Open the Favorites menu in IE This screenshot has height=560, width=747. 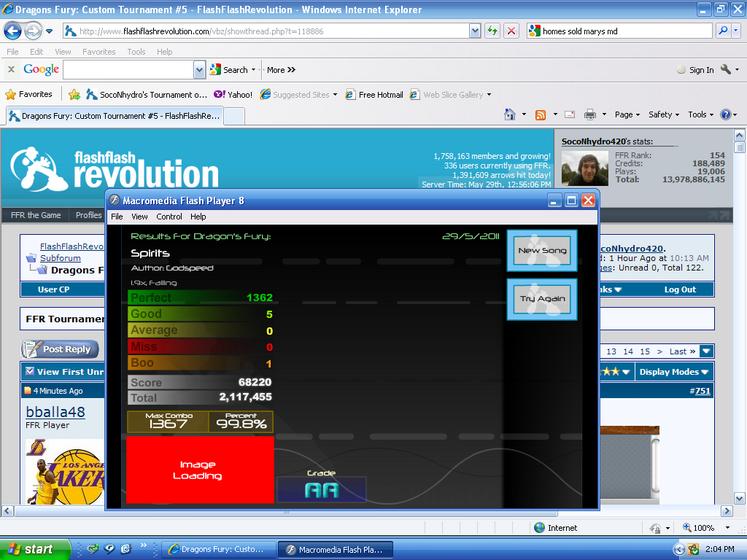[99, 51]
